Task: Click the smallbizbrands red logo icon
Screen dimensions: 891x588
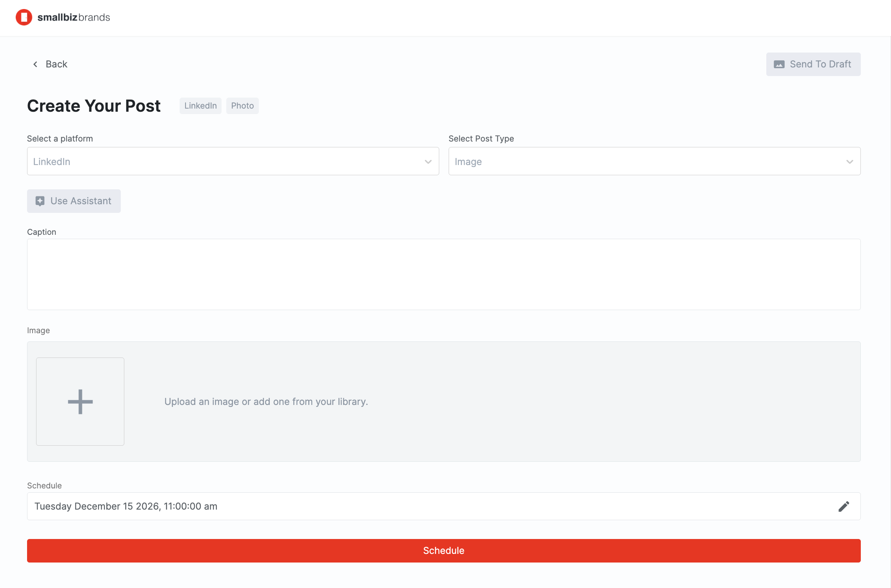Action: click(x=24, y=17)
